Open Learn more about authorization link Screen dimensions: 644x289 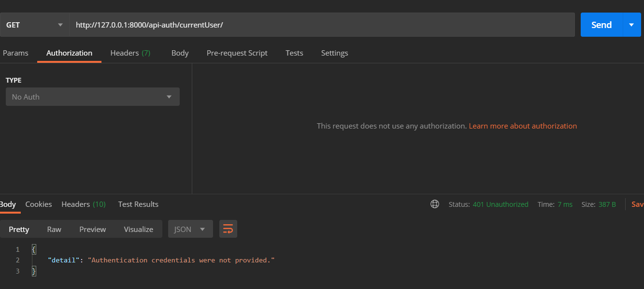point(523,126)
